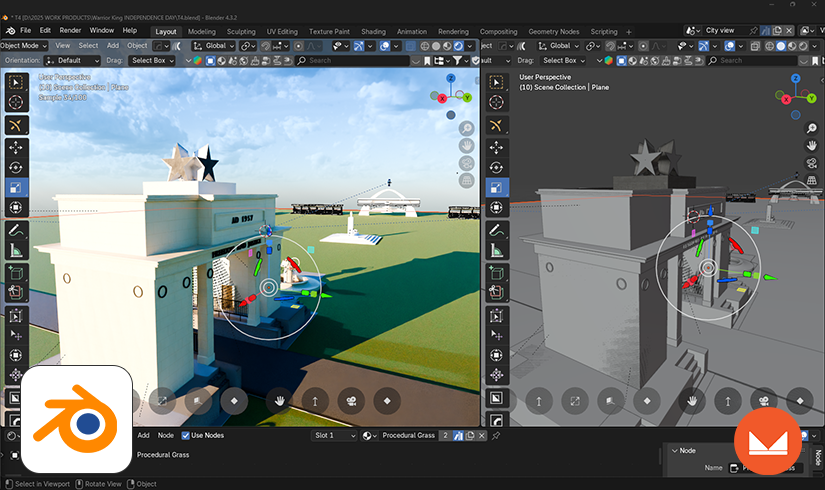Click the pan hand icon in the solid viewport

point(812,146)
